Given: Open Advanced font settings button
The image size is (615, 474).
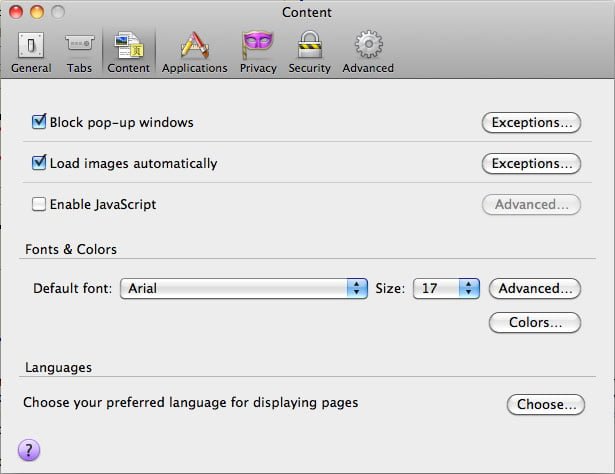Looking at the screenshot, I should click(x=535, y=288).
